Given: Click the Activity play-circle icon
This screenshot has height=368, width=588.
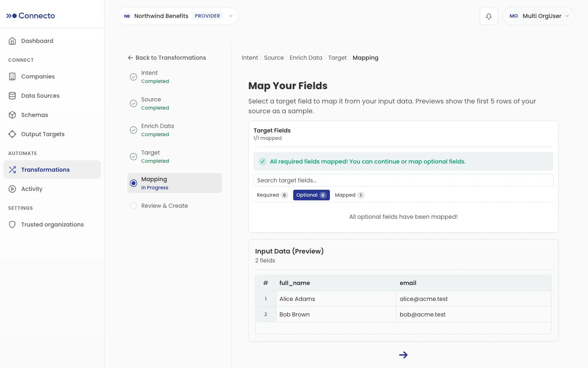Looking at the screenshot, I should tap(12, 189).
